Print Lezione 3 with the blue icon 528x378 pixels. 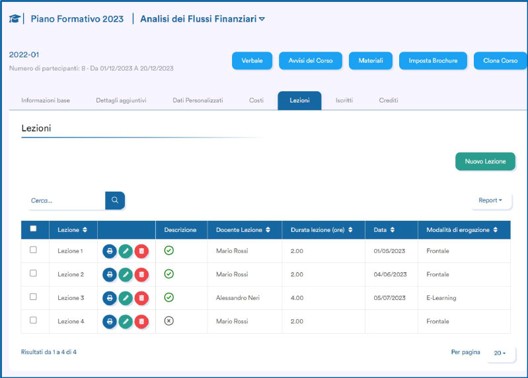click(109, 298)
